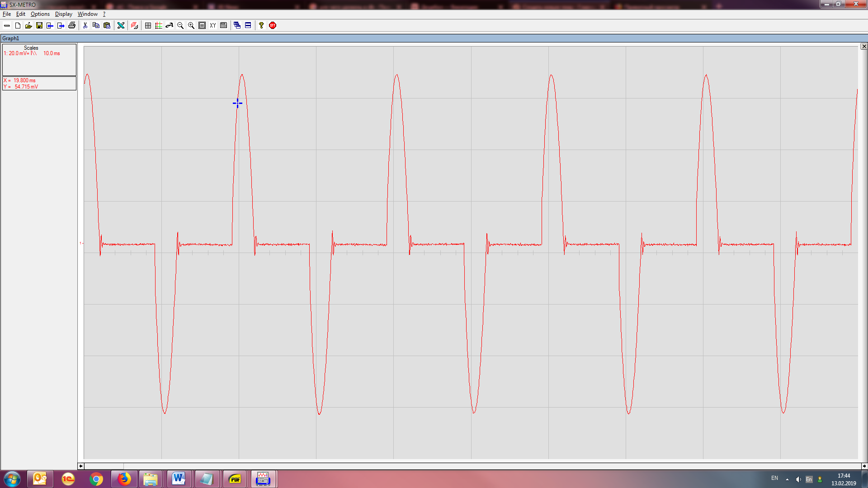Click the red OFF stop icon
The image size is (868, 488).
click(273, 26)
